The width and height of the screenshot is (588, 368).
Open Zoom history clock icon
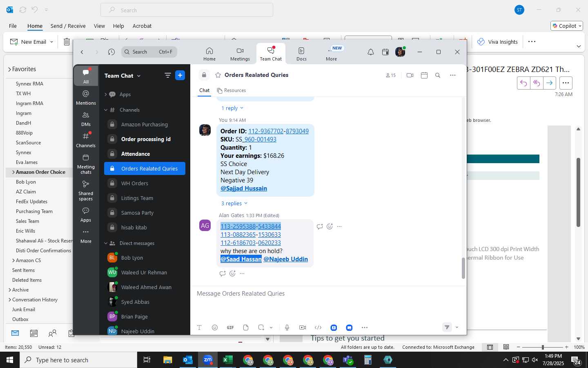[111, 52]
